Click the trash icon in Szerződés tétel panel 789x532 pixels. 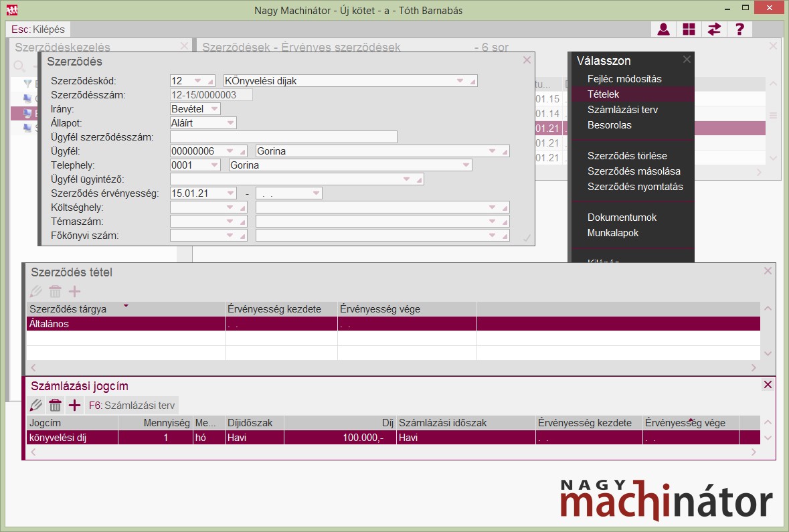(x=56, y=291)
